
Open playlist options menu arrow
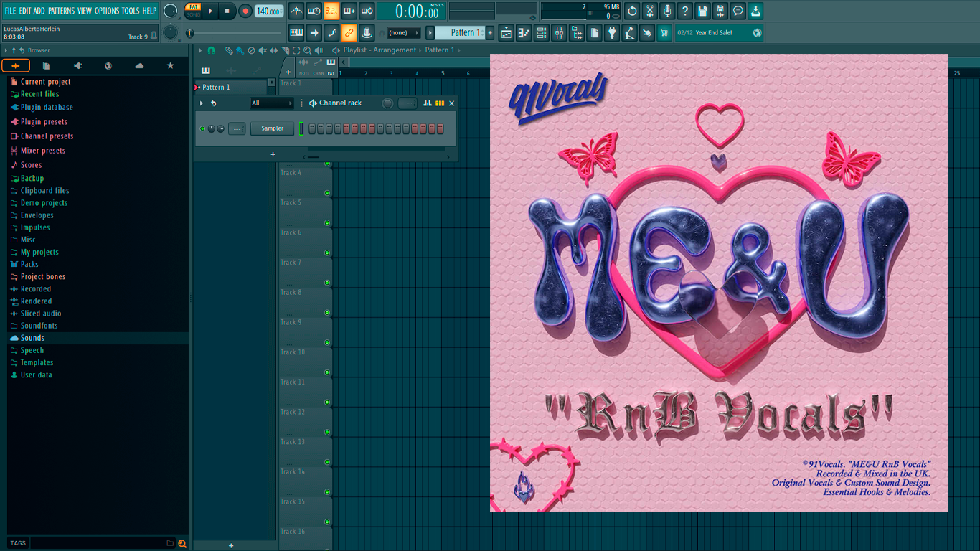coord(200,50)
